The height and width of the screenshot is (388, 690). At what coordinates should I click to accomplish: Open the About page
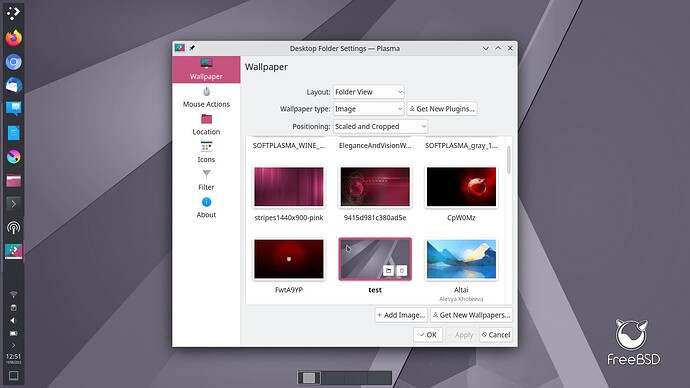[206, 208]
